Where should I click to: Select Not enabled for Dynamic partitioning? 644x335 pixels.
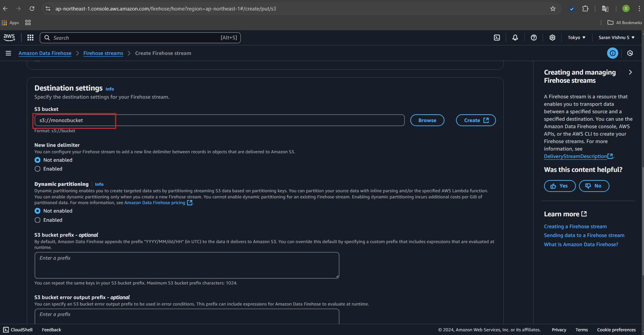click(x=38, y=211)
